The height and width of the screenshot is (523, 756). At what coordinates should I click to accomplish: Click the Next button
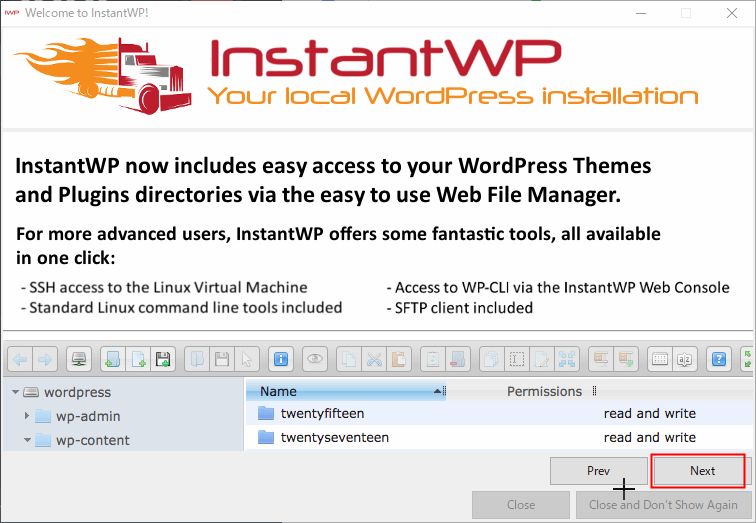click(702, 470)
